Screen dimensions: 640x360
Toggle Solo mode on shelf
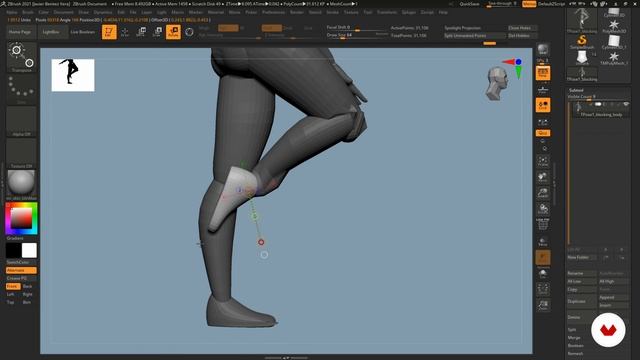click(x=543, y=273)
